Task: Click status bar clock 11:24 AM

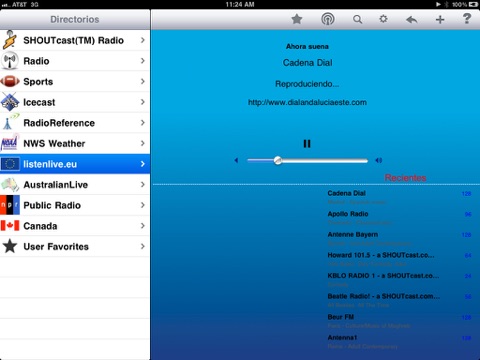Action: pos(240,4)
